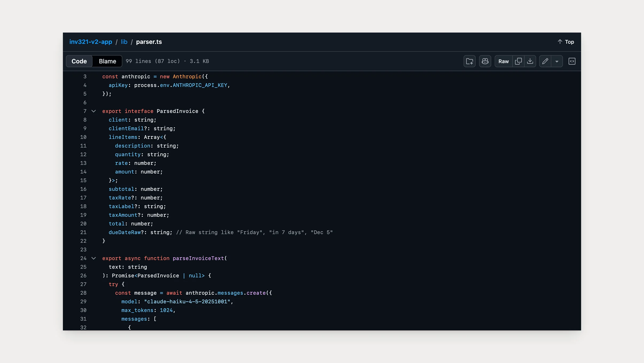Switch to the Code view tab
The height and width of the screenshot is (363, 644).
79,61
